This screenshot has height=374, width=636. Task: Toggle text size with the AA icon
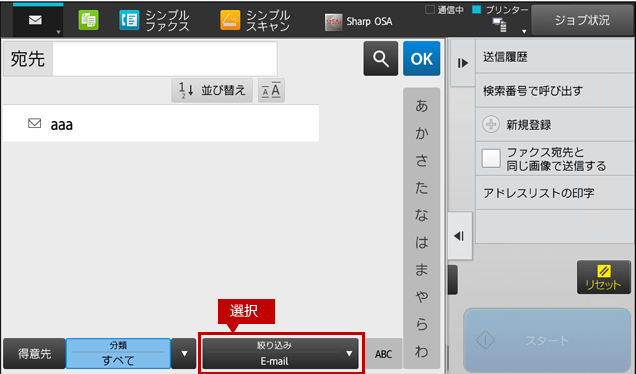(271, 90)
